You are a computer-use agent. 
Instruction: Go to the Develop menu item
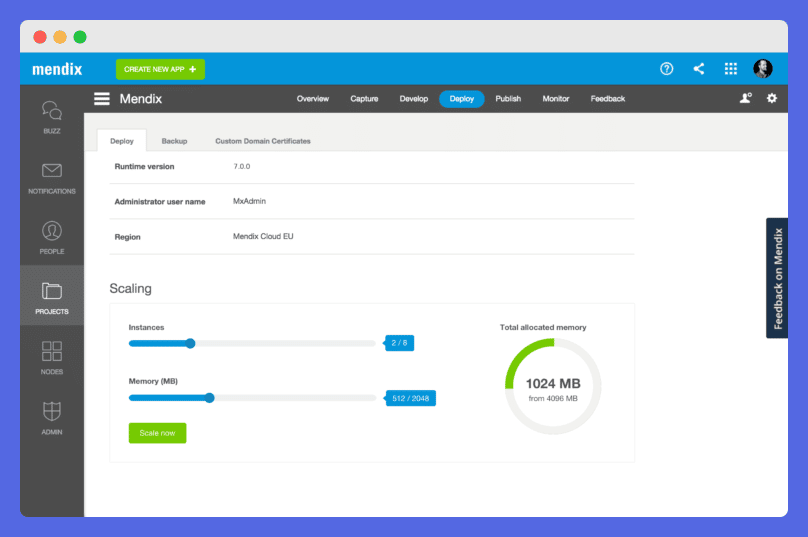pyautogui.click(x=413, y=98)
